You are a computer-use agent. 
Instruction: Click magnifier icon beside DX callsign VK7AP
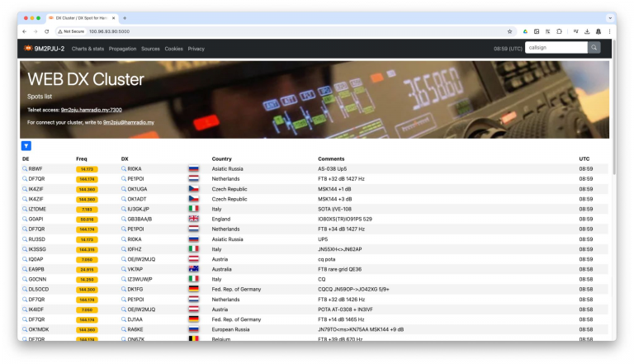pyautogui.click(x=124, y=269)
